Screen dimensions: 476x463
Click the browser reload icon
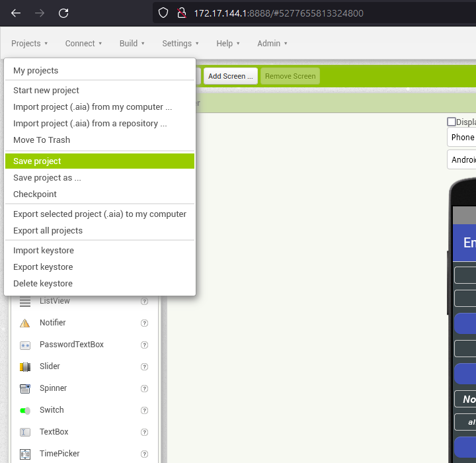63,13
